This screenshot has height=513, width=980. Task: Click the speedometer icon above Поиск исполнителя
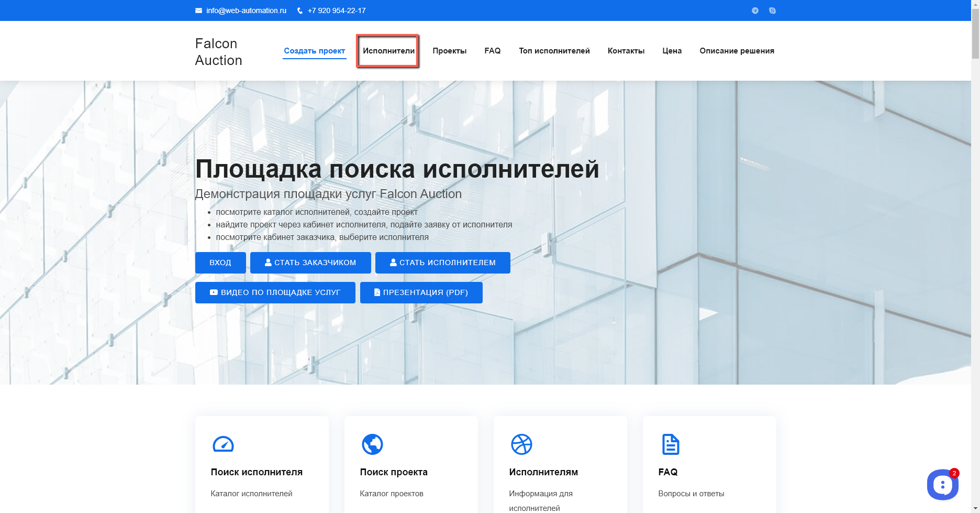pos(223,444)
